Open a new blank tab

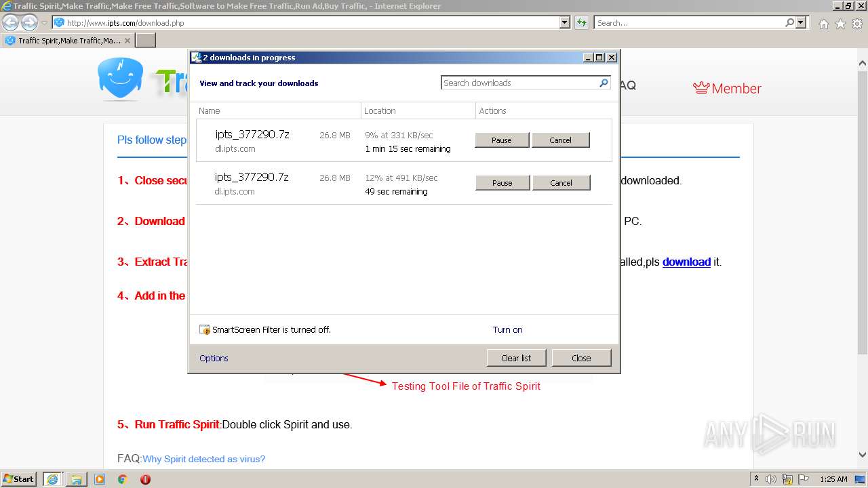146,40
